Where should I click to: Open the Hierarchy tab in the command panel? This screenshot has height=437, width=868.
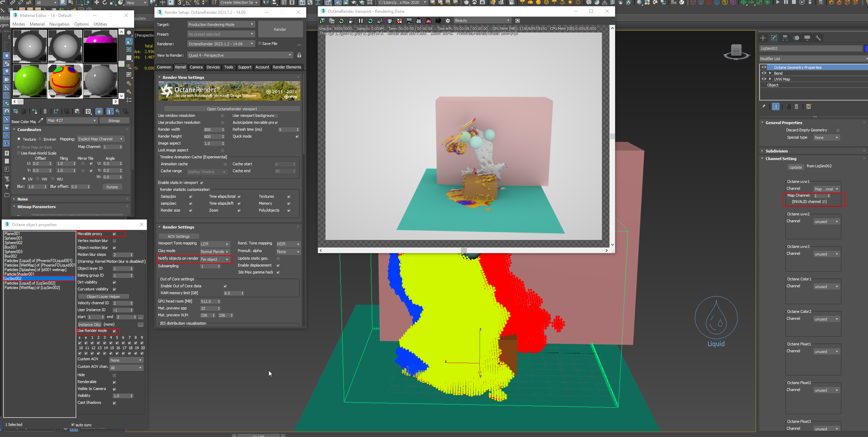pos(785,38)
